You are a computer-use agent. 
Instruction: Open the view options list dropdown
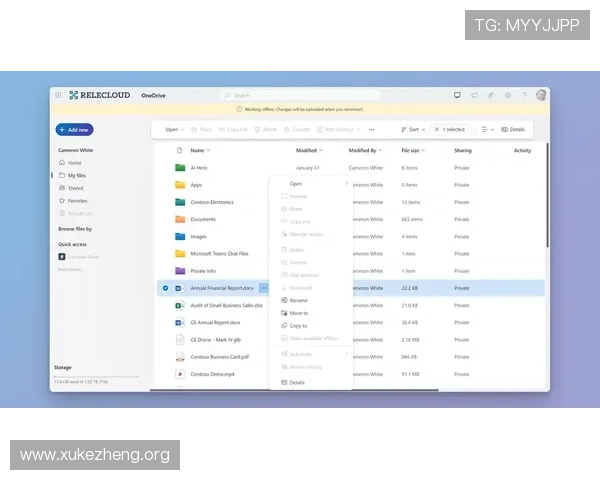click(488, 129)
